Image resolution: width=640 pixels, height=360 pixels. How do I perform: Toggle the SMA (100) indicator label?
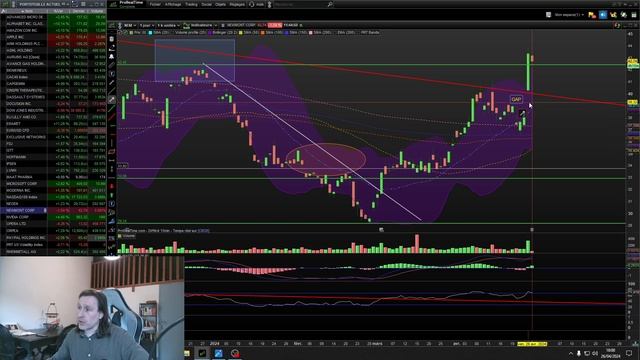tap(275, 32)
